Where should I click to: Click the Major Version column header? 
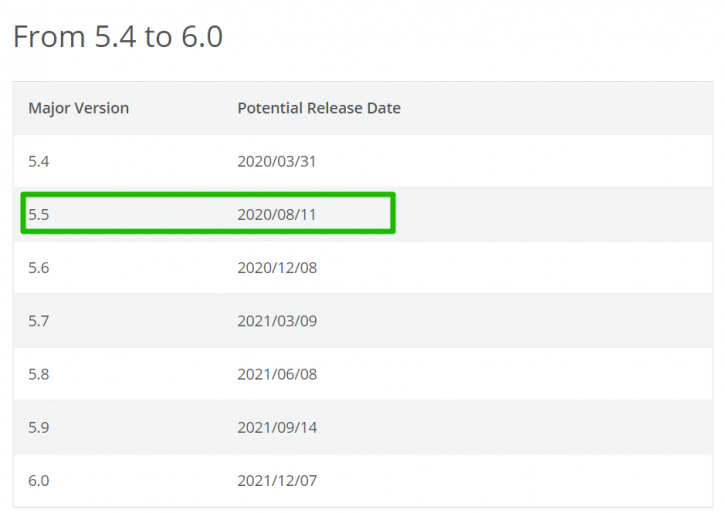point(79,108)
